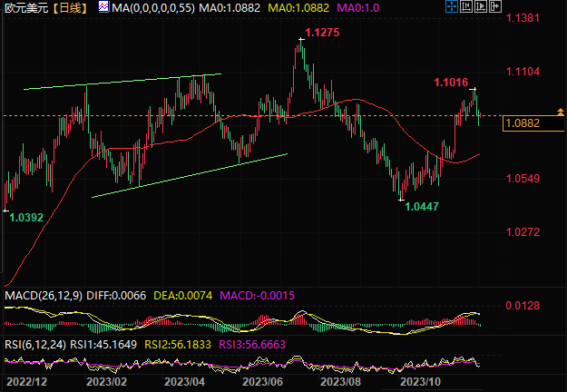Click the 欧元美元 symbol title
The image size is (567, 392).
(24, 7)
